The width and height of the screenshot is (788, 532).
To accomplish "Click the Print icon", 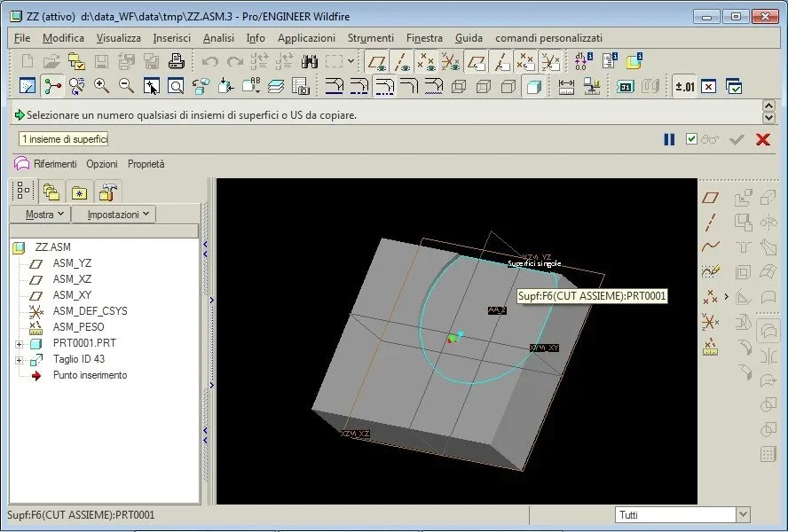I will [x=177, y=62].
